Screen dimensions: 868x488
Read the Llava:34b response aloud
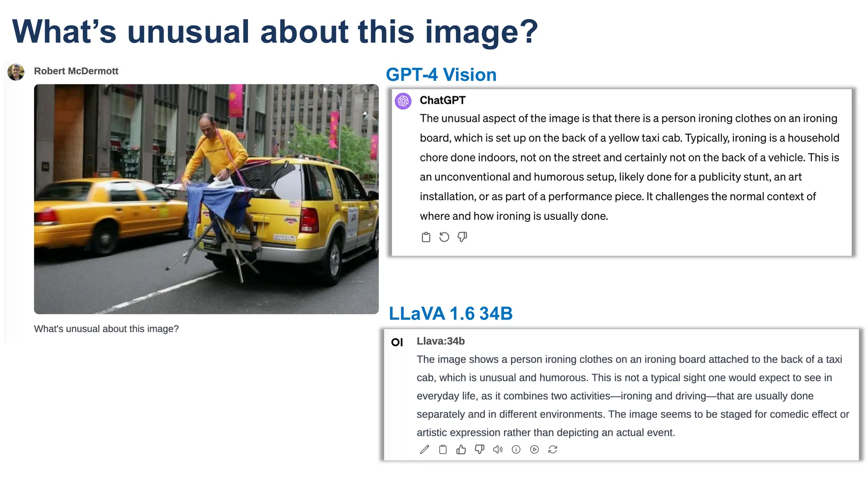click(x=498, y=449)
